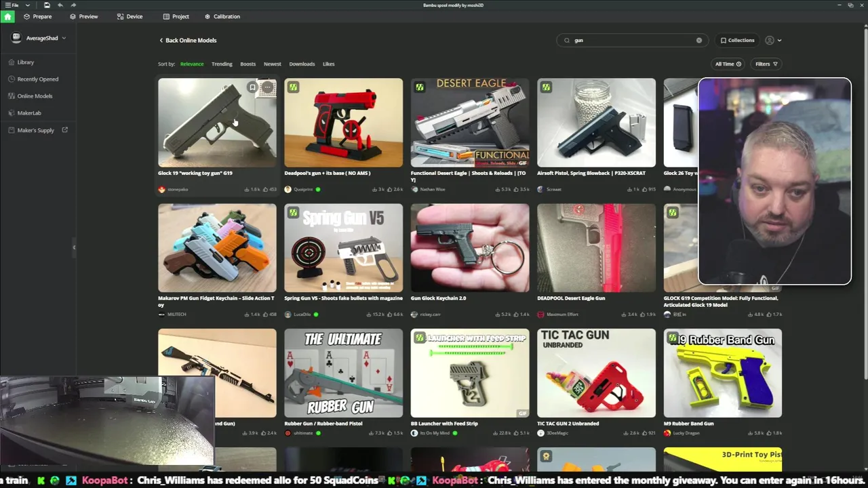Sort results by Downloads
Screen dimensions: 868x488
click(x=302, y=64)
